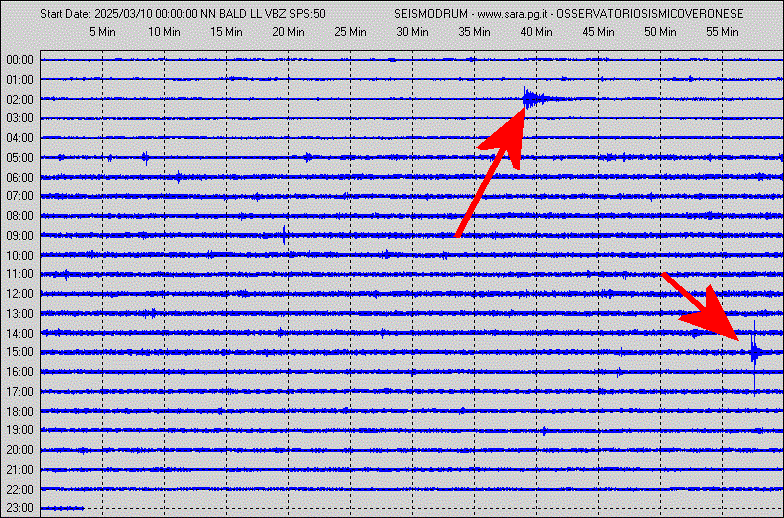This screenshot has width=784, height=518.
Task: Pick the 09:00 hour label
Action: (20, 236)
